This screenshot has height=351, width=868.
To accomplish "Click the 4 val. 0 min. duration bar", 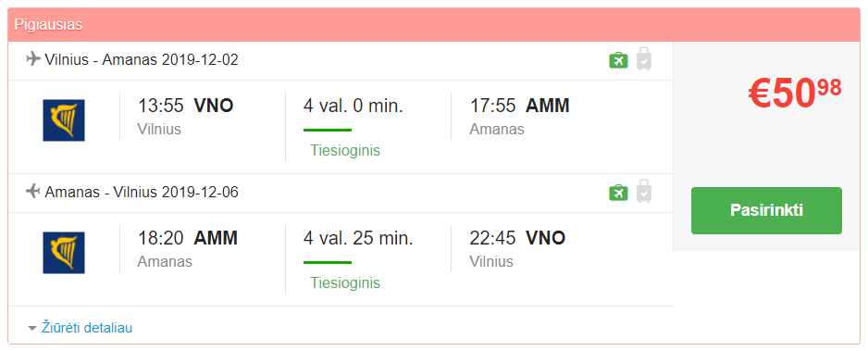I will pyautogui.click(x=328, y=130).
